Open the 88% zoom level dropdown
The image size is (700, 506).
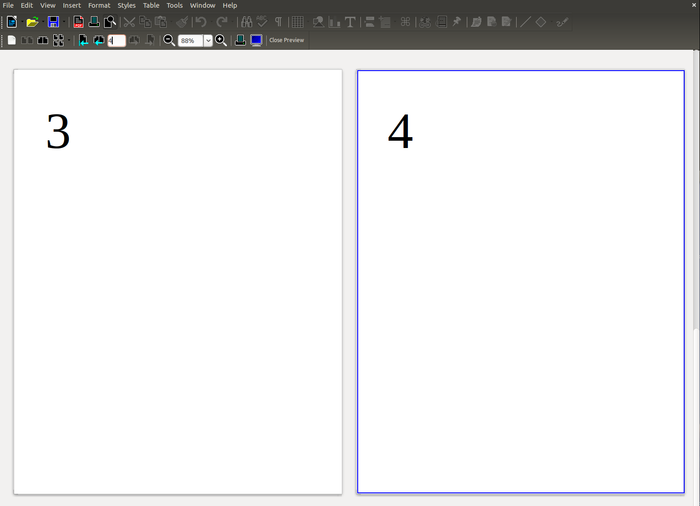pos(208,41)
